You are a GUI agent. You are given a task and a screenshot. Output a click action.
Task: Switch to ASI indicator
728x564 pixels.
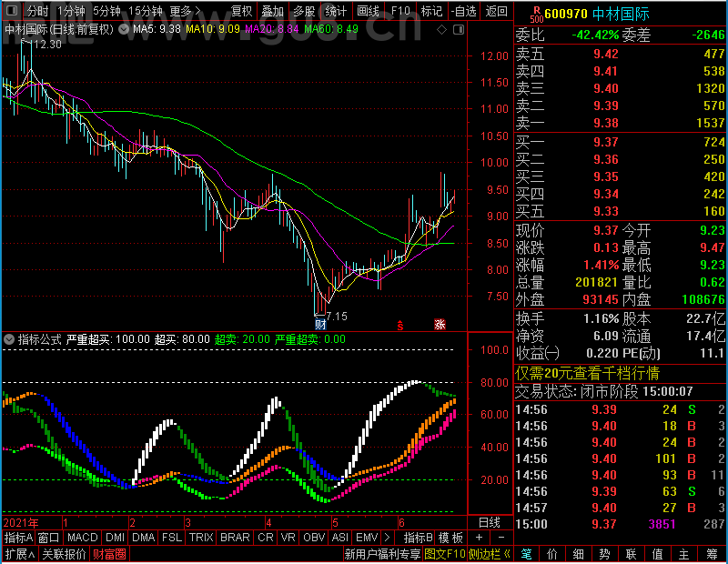(340, 538)
